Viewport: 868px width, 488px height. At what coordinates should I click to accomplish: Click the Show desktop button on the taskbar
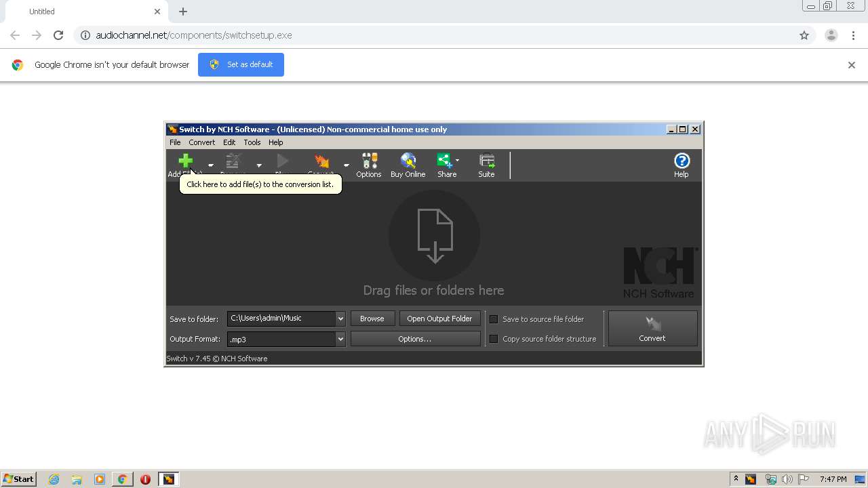click(861, 479)
